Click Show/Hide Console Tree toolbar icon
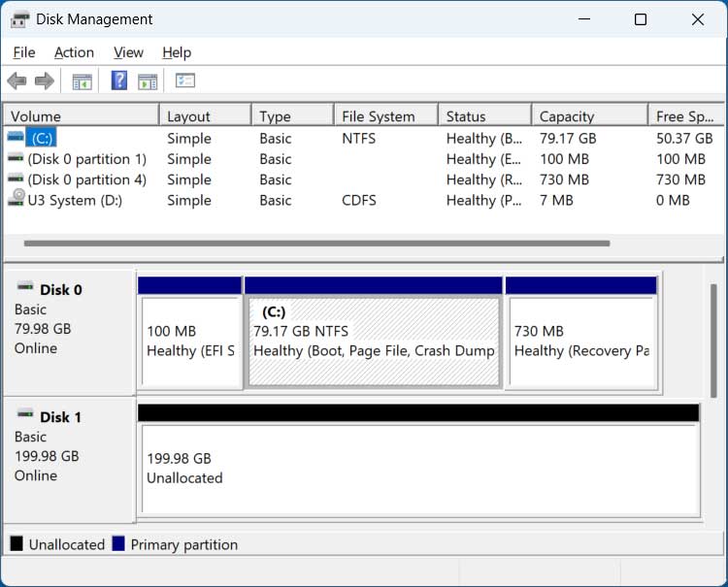728x587 pixels. (83, 81)
